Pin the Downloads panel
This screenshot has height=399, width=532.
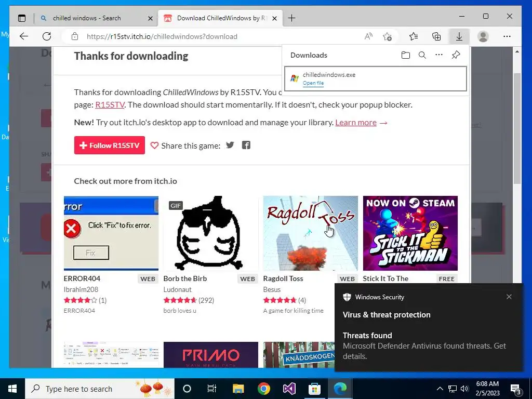[456, 55]
